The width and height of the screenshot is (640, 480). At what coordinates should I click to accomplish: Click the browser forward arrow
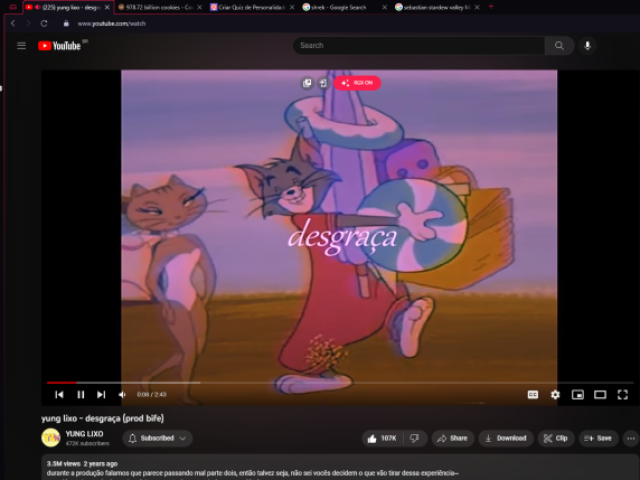click(28, 23)
